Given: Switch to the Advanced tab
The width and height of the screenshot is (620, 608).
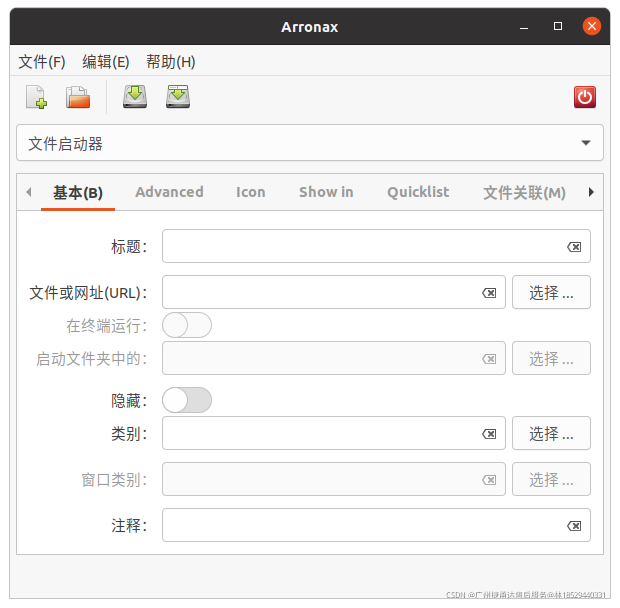Looking at the screenshot, I should point(169,192).
